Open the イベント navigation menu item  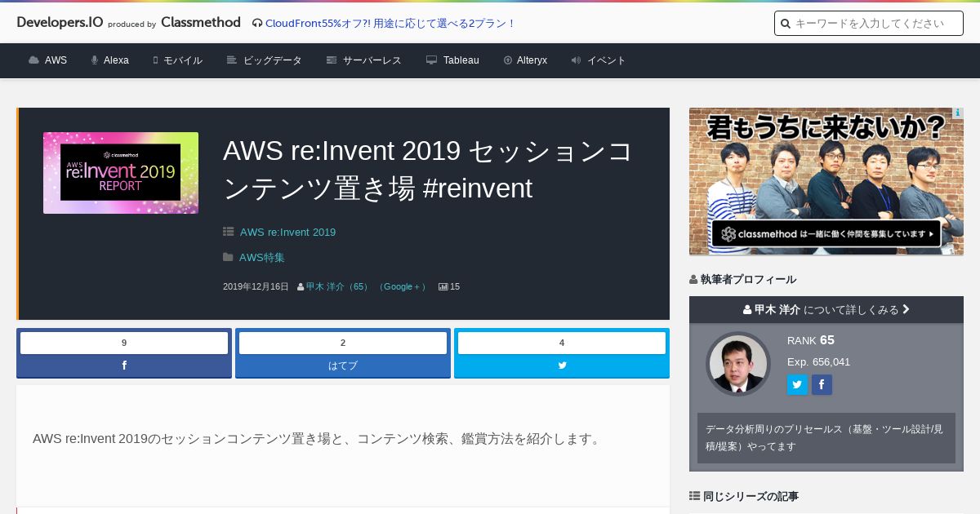click(x=599, y=60)
